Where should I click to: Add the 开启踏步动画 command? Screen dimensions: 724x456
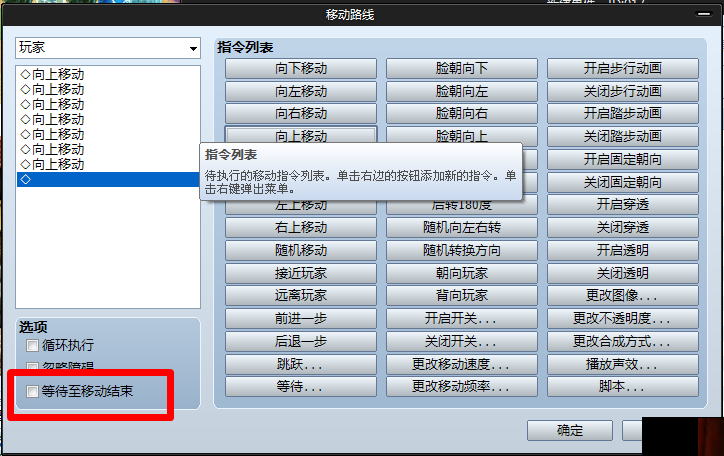pos(623,114)
